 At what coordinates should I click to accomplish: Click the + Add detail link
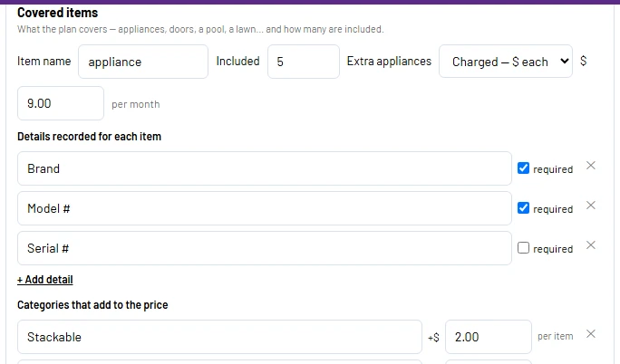45,280
